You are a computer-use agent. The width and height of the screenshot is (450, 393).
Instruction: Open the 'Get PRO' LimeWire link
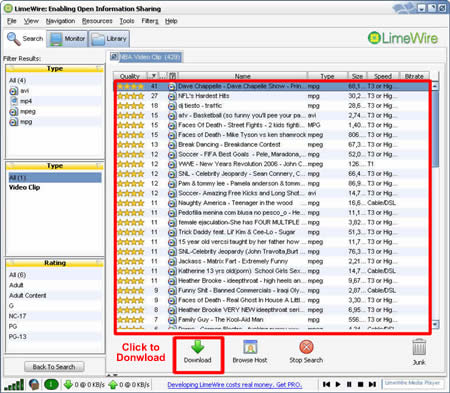pyautogui.click(x=234, y=385)
